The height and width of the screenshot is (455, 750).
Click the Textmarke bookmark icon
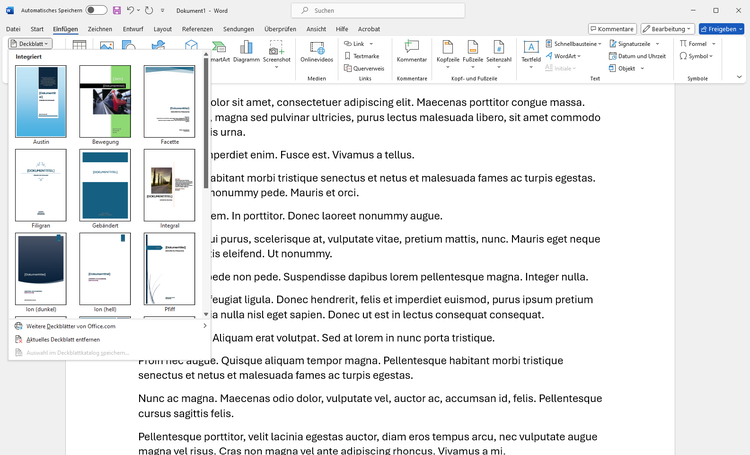[348, 56]
